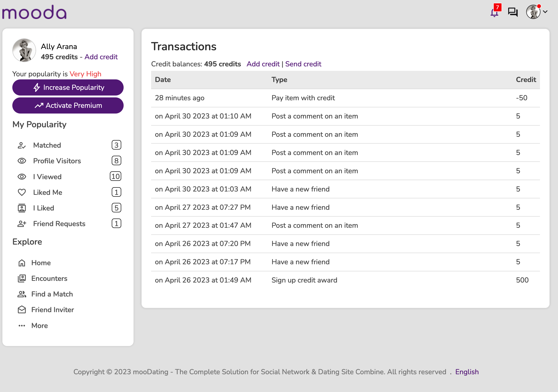This screenshot has width=558, height=392.
Task: Click the Matched count badge 3
Action: [x=116, y=145]
